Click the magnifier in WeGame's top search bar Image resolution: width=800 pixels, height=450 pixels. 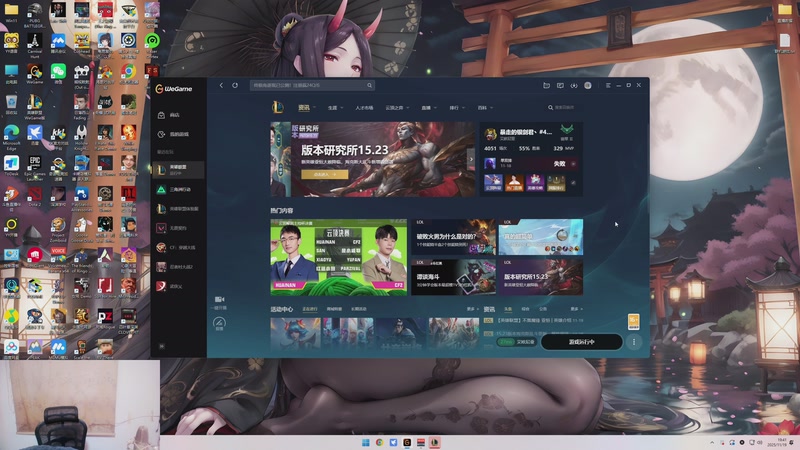click(369, 85)
